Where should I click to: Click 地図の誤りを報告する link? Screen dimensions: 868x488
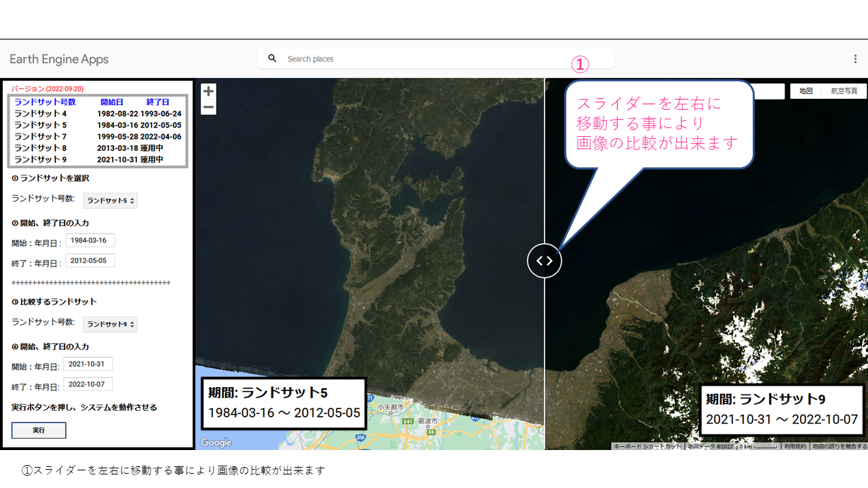pos(840,447)
